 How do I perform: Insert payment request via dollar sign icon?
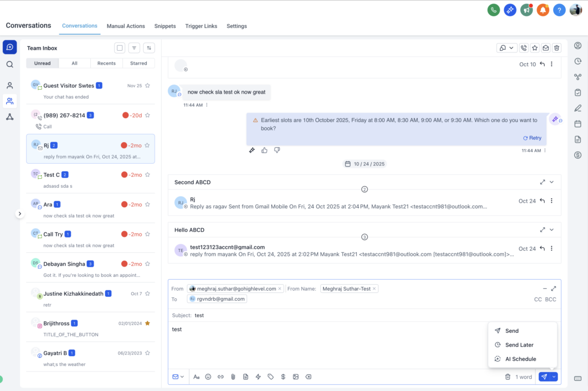coord(283,377)
